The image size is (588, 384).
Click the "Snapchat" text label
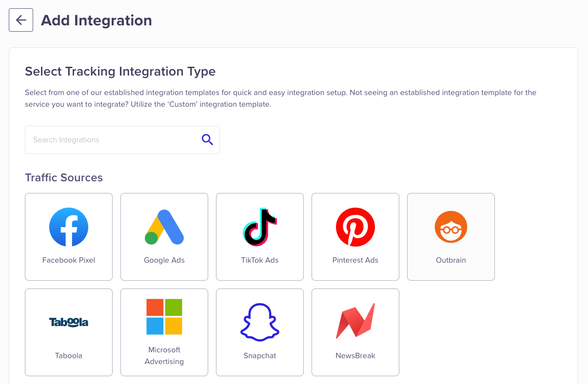260,356
